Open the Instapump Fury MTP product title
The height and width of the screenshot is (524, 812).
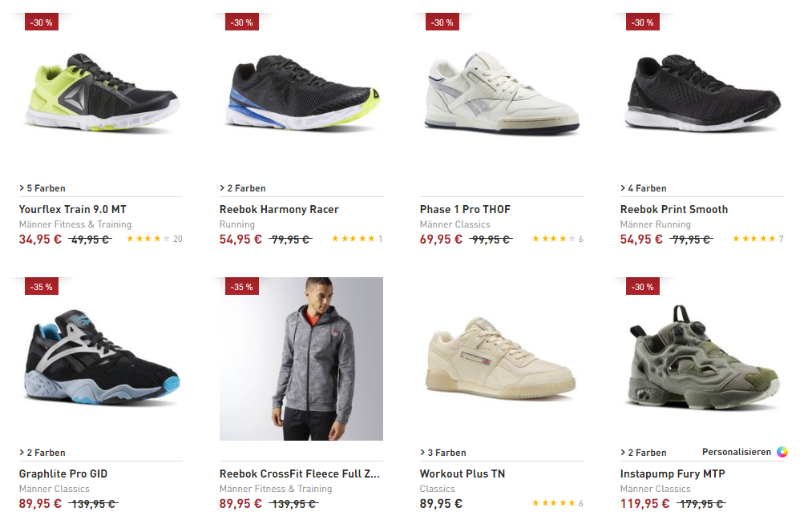tap(673, 474)
